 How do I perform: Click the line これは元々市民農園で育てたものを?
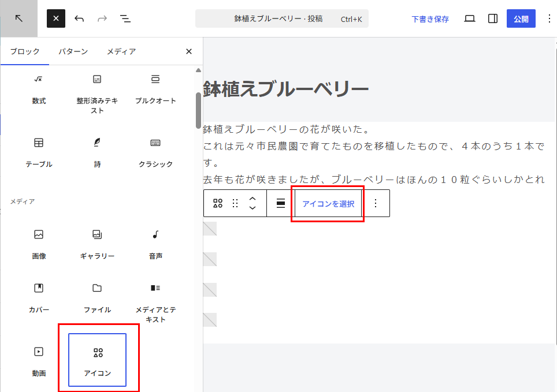click(374, 146)
